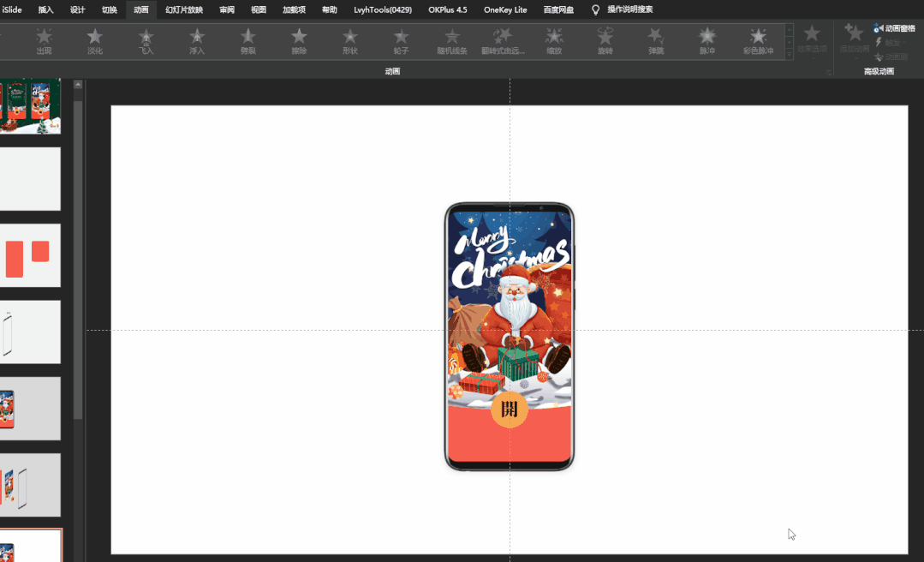Choose the 旋转 (Swivel) animation
The width and height of the screenshot is (924, 562).
tap(605, 40)
